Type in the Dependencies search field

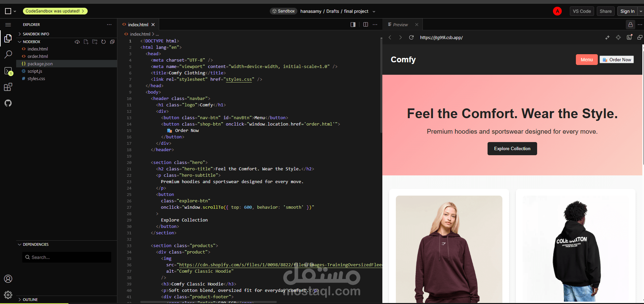(x=66, y=257)
